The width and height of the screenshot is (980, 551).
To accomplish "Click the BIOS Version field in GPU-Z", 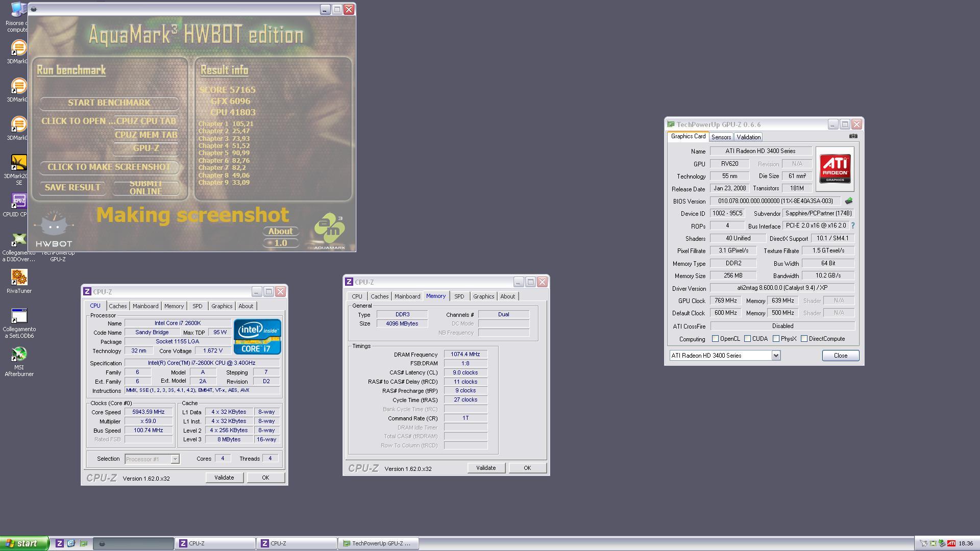I will coord(775,201).
